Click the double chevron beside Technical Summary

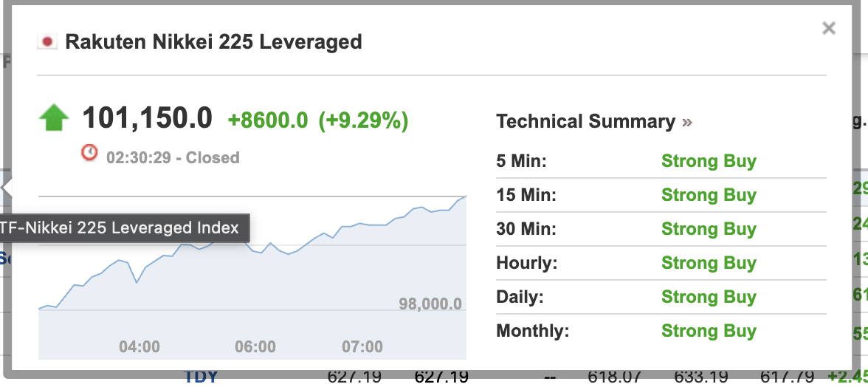click(687, 122)
